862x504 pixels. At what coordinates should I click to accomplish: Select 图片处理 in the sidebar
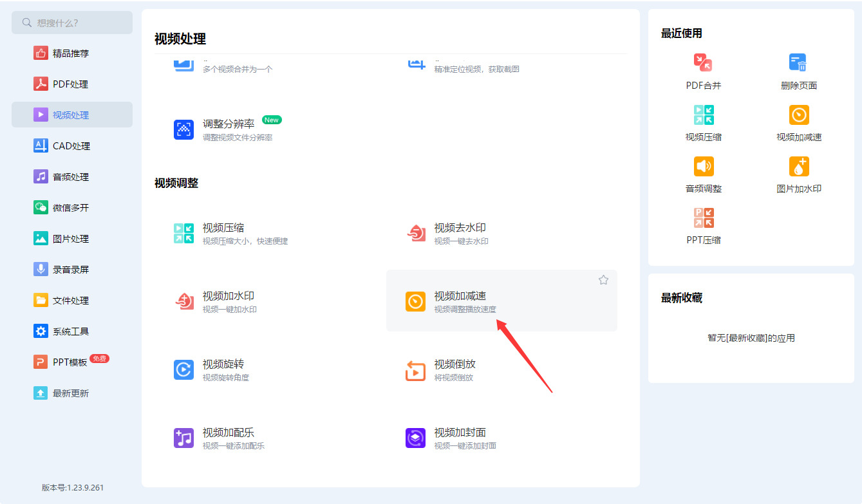coord(72,239)
